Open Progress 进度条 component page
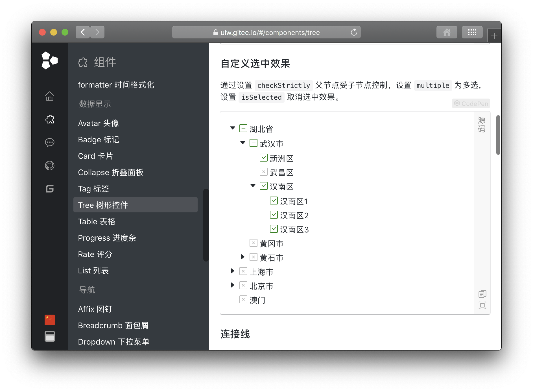The height and width of the screenshot is (392, 533). point(136,238)
